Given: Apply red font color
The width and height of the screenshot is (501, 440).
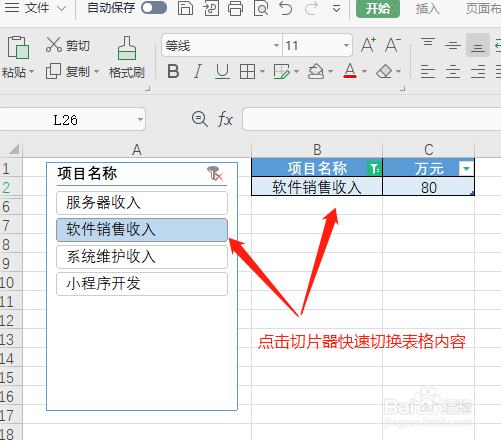Looking at the screenshot, I should (x=350, y=71).
